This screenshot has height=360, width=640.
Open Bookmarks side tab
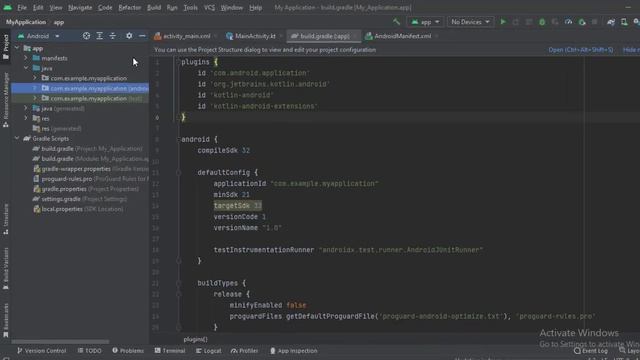click(x=6, y=320)
